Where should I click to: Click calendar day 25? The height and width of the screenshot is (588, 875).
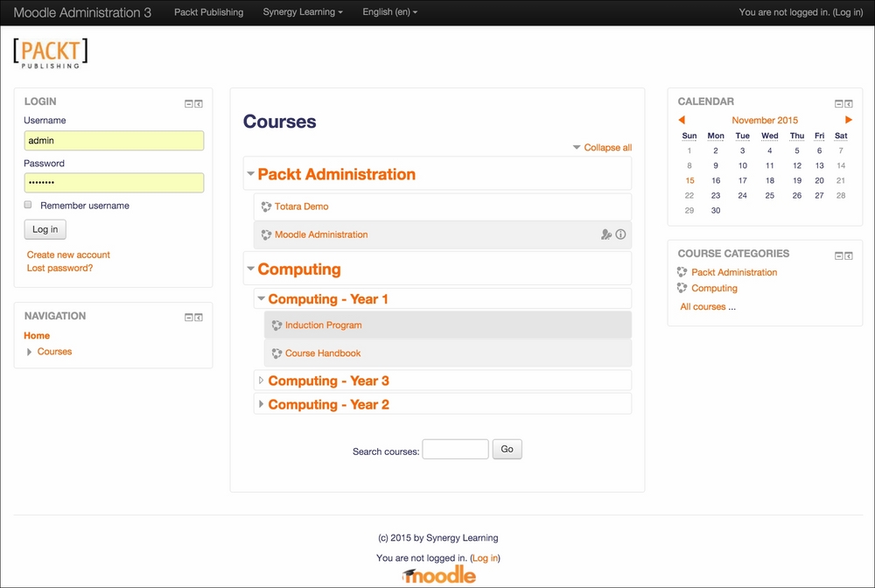point(769,196)
